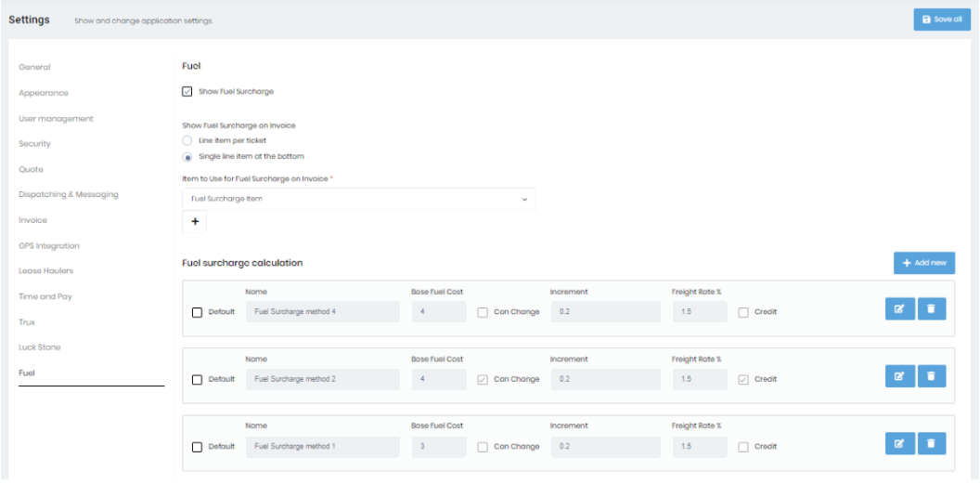Image resolution: width=980 pixels, height=484 pixels.
Task: Select the Line item per ticket option
Action: pyautogui.click(x=187, y=140)
